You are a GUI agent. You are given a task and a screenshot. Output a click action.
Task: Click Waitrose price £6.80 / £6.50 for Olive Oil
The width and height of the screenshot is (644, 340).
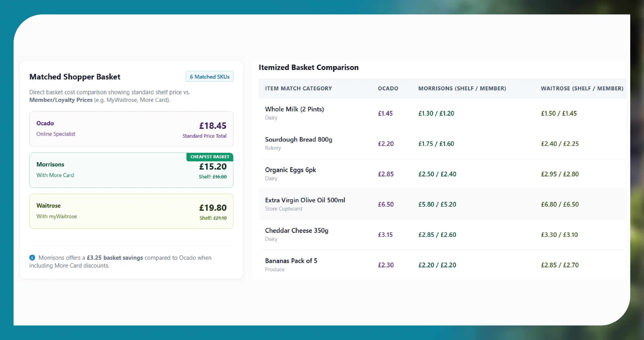560,204
